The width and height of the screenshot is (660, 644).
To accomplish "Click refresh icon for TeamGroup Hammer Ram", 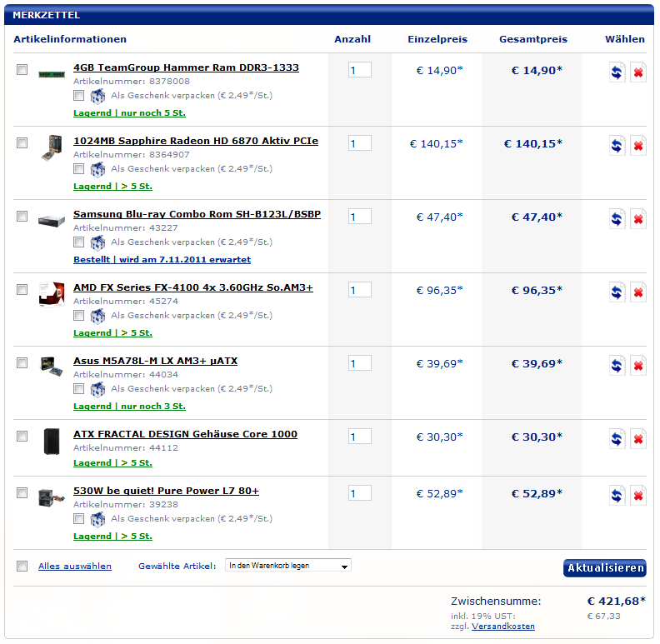I will point(617,72).
